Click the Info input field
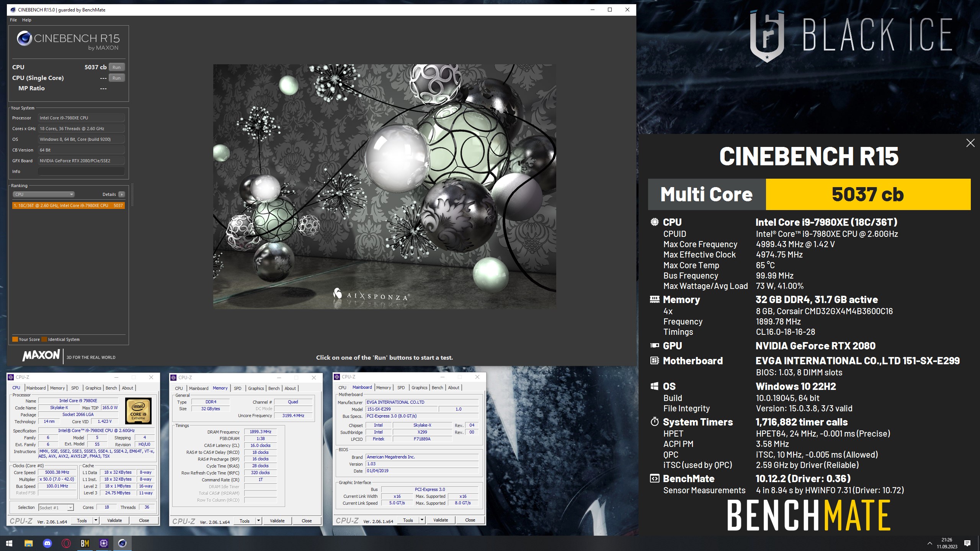This screenshot has width=980, height=551. (81, 171)
